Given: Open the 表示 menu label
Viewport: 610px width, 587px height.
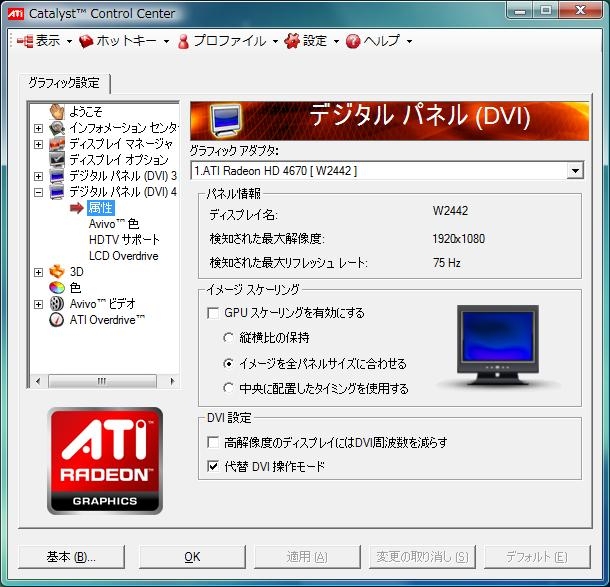Looking at the screenshot, I should pyautogui.click(x=48, y=41).
